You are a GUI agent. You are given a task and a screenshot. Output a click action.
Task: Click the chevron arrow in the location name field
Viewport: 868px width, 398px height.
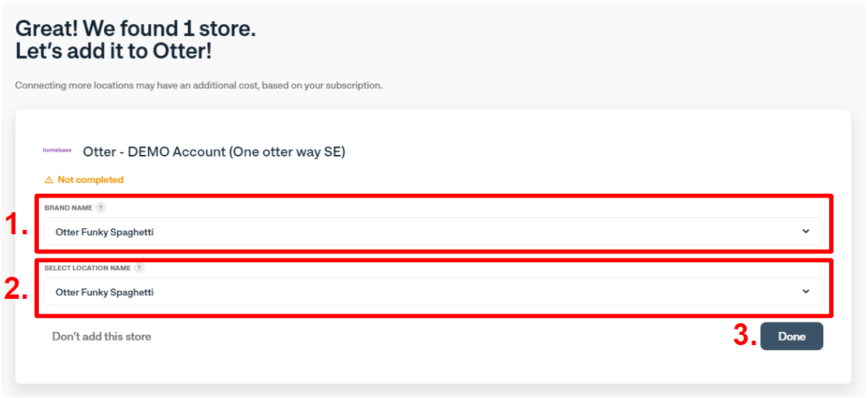coord(806,292)
